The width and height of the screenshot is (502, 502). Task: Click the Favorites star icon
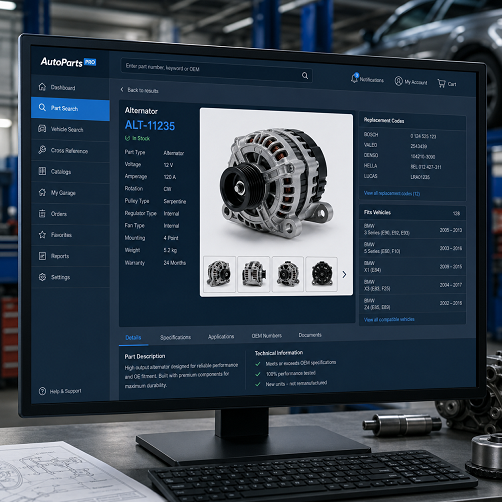coord(42,235)
